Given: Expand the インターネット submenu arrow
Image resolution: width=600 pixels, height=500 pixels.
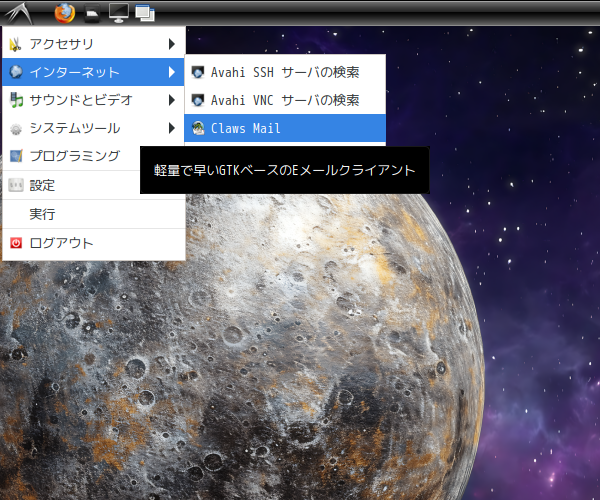Looking at the screenshot, I should point(172,72).
